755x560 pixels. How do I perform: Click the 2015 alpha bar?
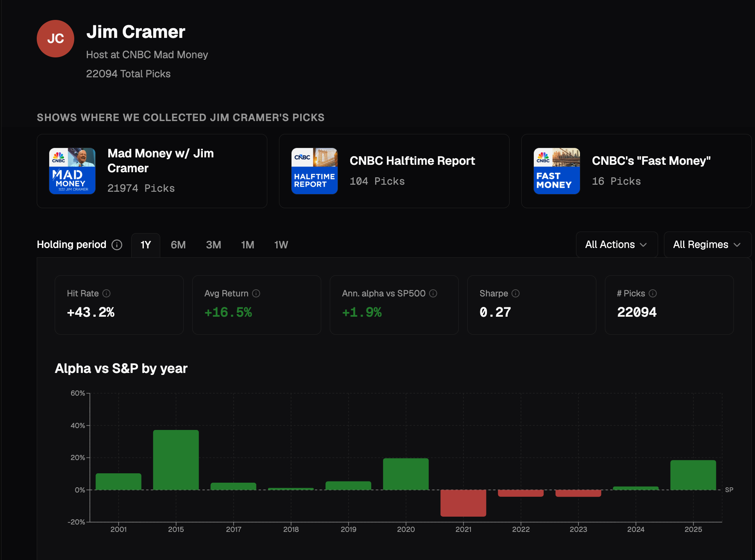(x=176, y=460)
